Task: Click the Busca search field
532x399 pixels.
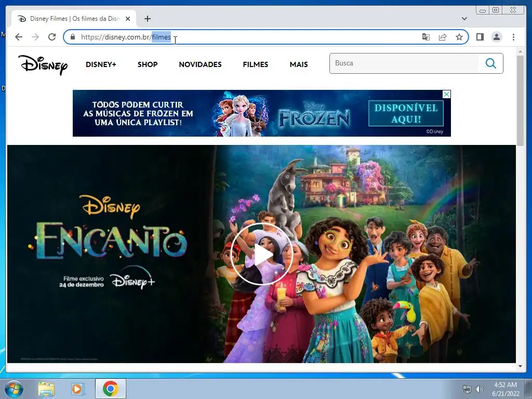Action: [x=404, y=63]
